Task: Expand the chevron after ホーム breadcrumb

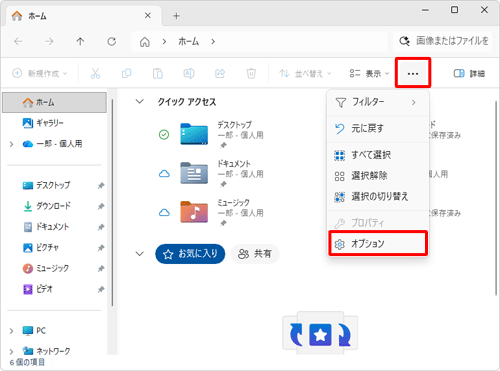Action: tap(213, 42)
